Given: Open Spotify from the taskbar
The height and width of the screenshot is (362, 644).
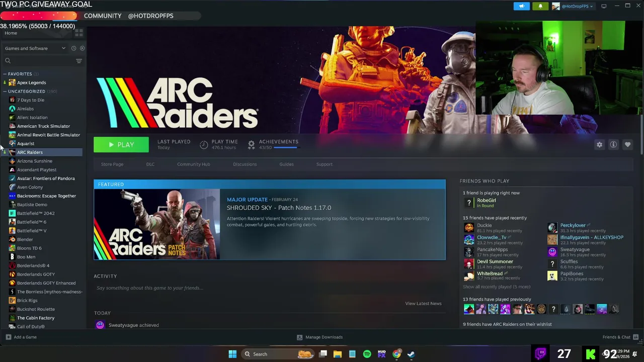Looking at the screenshot, I should (x=367, y=354).
